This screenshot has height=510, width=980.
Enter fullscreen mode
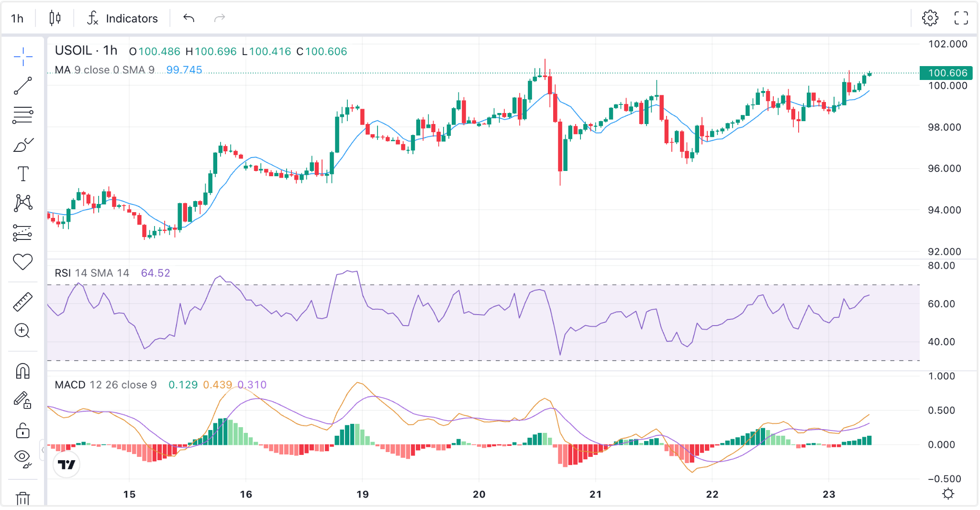point(961,18)
